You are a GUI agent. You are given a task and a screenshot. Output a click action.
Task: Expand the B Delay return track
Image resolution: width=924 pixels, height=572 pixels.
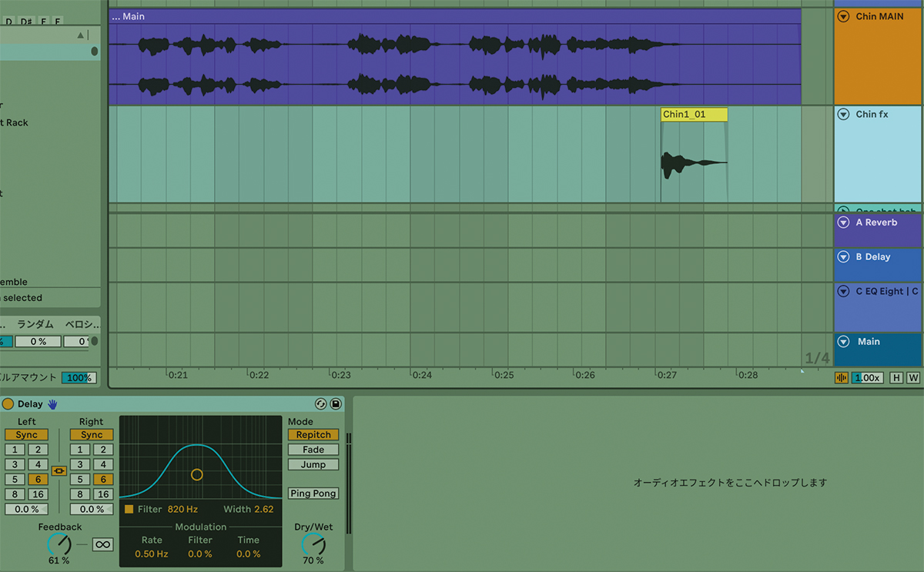coord(843,257)
